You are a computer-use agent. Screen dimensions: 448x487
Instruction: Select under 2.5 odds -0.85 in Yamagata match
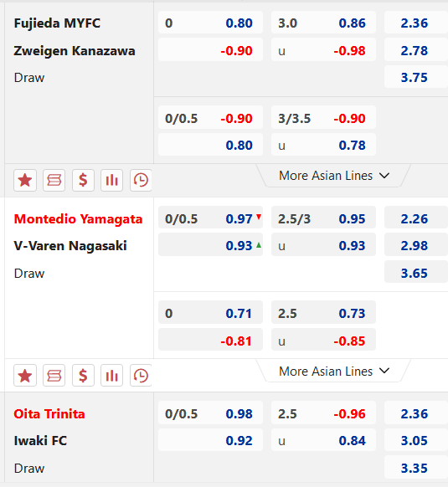click(x=323, y=340)
